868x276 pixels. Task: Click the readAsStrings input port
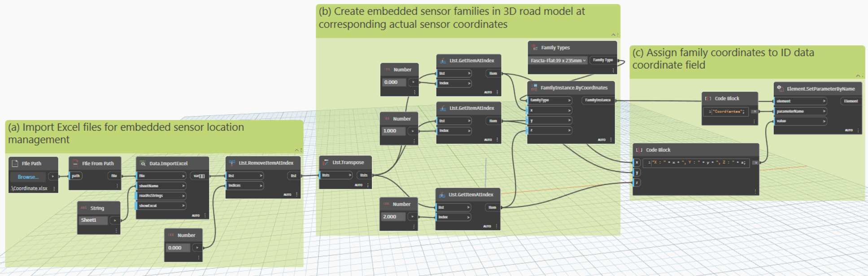pos(161,196)
